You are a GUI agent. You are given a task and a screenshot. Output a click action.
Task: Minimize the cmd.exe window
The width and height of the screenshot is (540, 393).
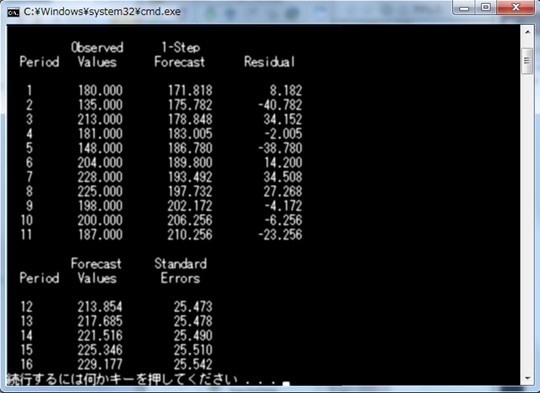(x=464, y=7)
